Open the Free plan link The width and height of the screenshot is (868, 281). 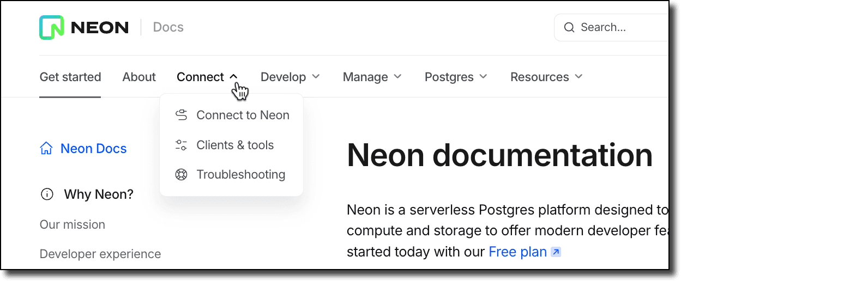517,252
